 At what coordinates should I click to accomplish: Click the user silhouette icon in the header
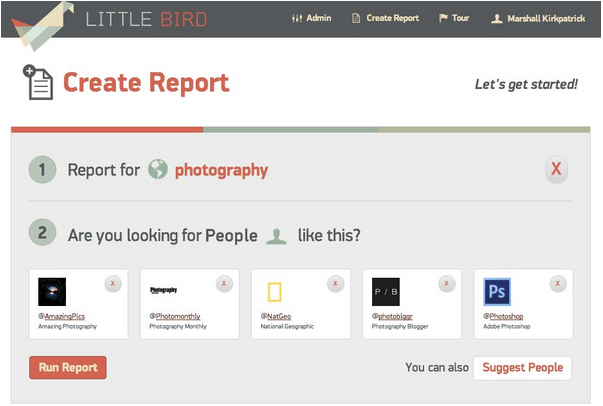pyautogui.click(x=496, y=18)
